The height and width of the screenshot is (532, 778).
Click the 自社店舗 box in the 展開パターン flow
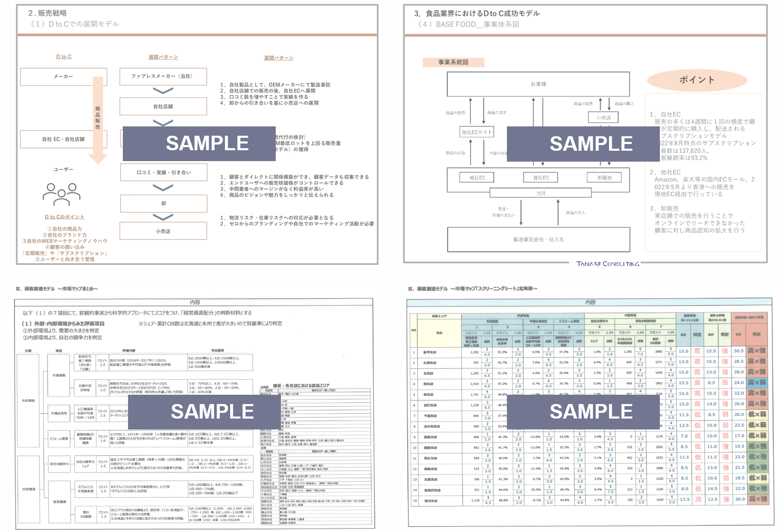pos(163,106)
